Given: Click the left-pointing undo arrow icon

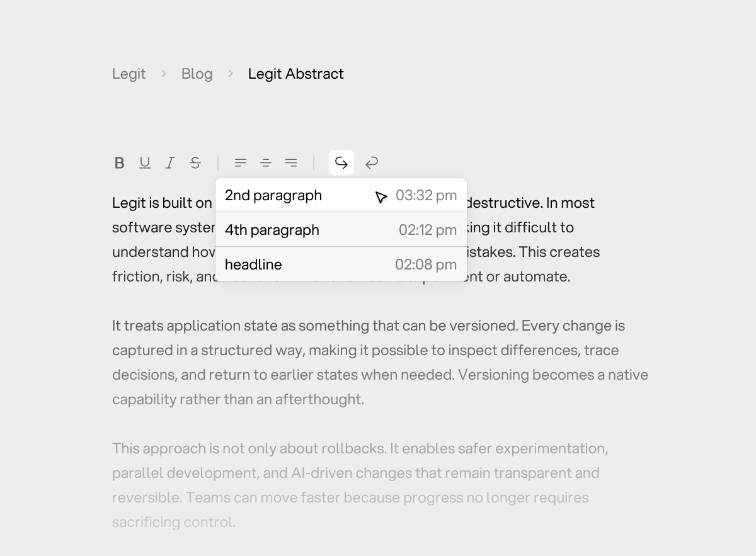Looking at the screenshot, I should pyautogui.click(x=372, y=163).
